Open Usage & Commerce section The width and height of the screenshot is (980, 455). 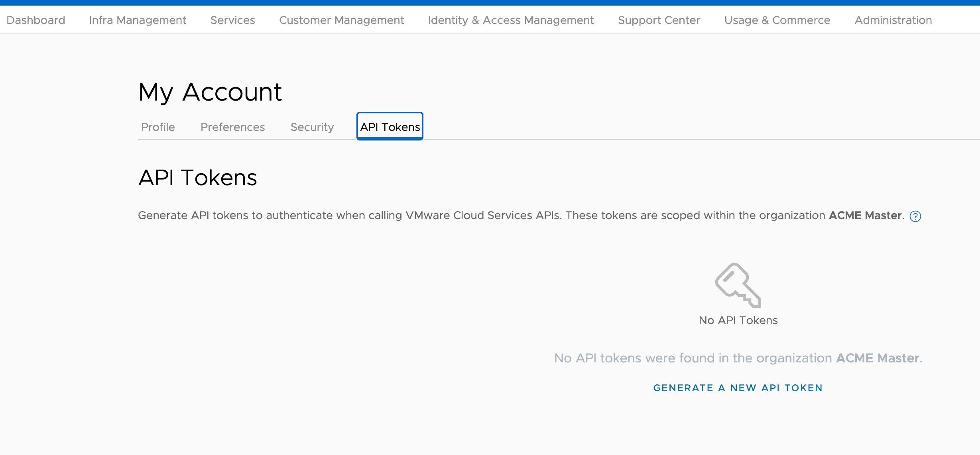click(777, 20)
